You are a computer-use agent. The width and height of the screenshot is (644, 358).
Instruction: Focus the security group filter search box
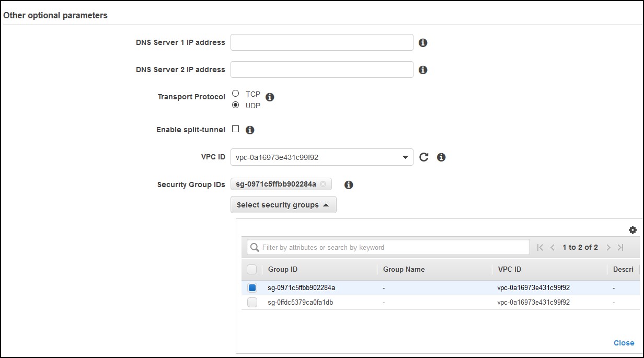tap(388, 247)
